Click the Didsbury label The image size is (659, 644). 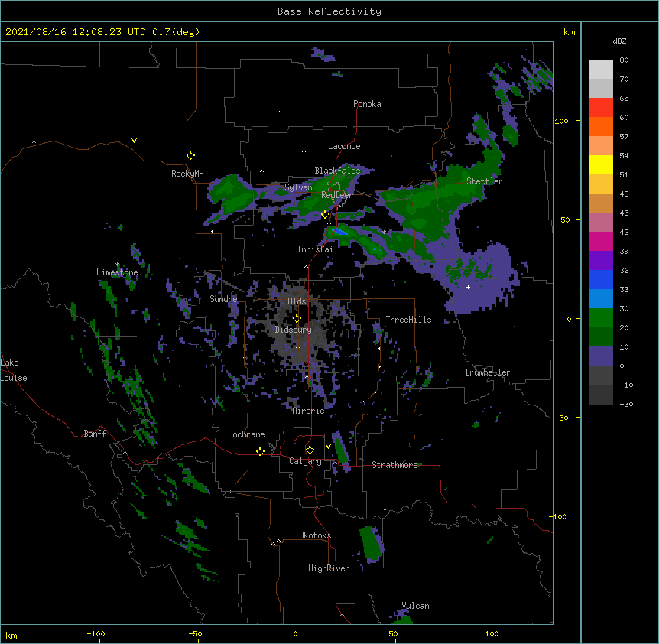coord(294,330)
